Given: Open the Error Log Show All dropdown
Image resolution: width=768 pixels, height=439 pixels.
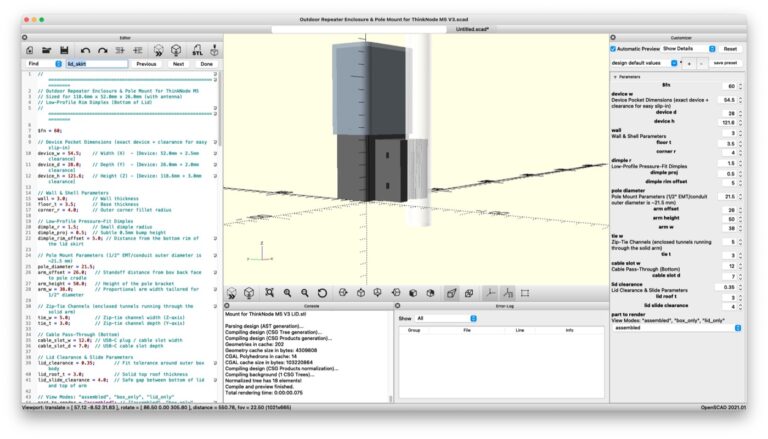Looking at the screenshot, I should click(446, 318).
